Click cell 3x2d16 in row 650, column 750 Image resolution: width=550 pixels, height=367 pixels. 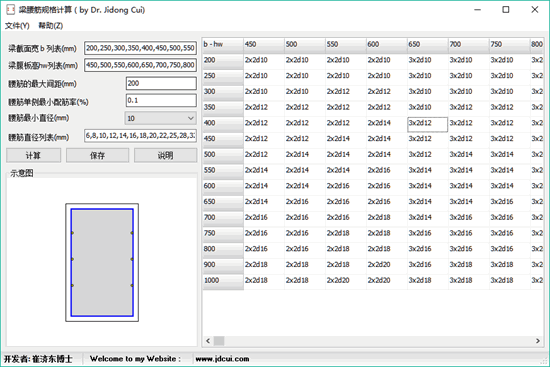[510, 203]
